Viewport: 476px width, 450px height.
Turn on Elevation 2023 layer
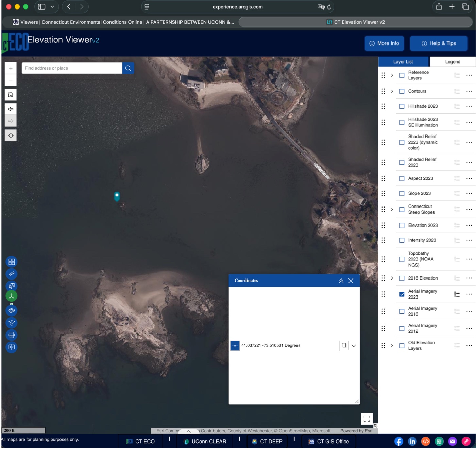coord(402,226)
